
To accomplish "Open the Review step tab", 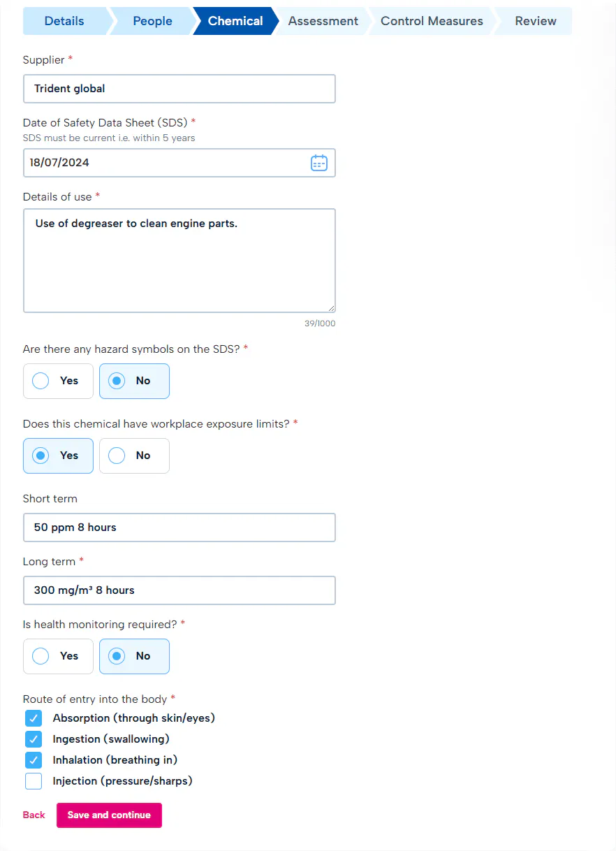I will (536, 21).
